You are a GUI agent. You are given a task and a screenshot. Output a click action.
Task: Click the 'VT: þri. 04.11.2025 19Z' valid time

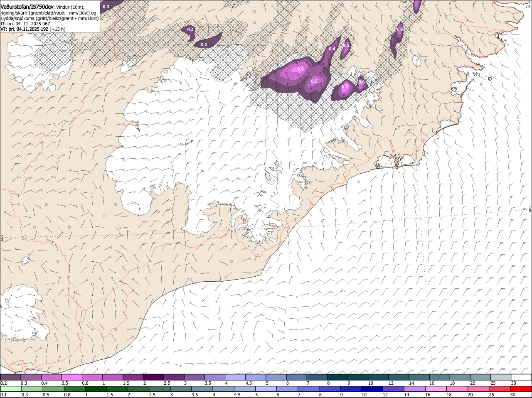coord(25,29)
